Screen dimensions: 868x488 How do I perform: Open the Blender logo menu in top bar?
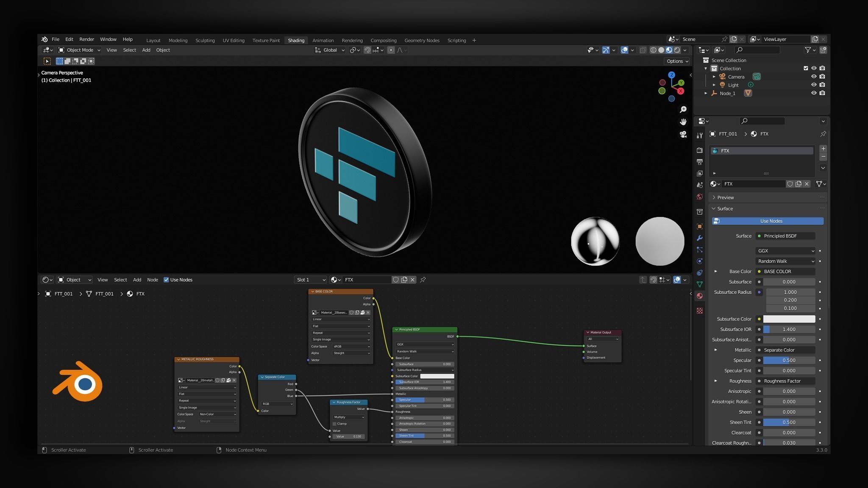click(x=45, y=39)
